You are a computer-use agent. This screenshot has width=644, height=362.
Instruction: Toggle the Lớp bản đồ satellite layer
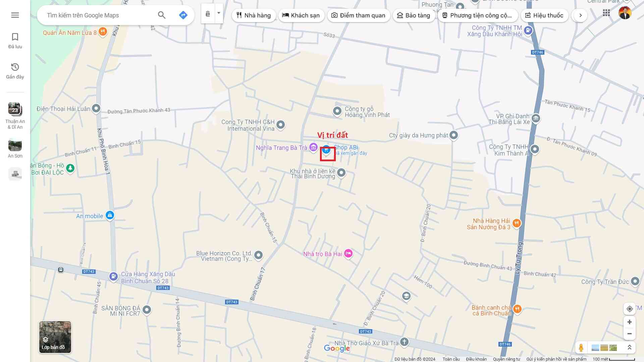click(x=55, y=337)
